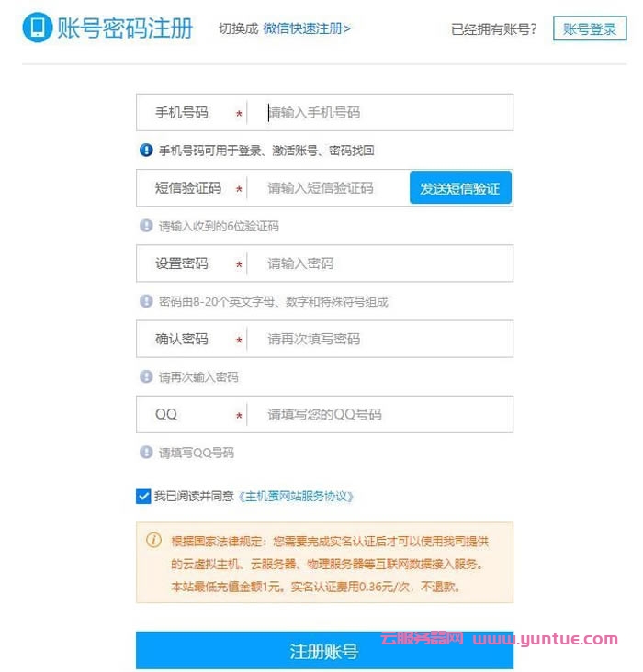Focus the 设置密码 input field
The height and width of the screenshot is (672, 643).
tap(379, 263)
